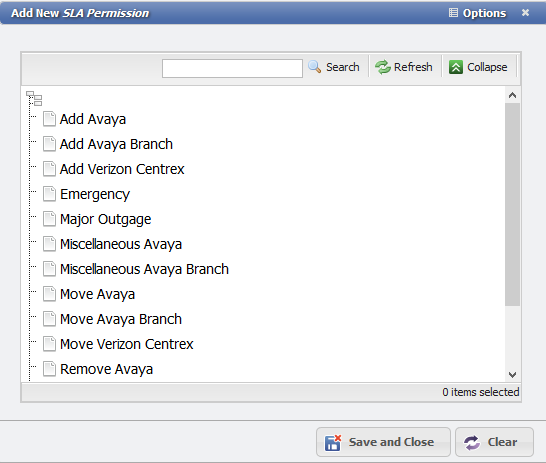Click the tree scrollbar up arrow
546x463 pixels.
point(512,95)
